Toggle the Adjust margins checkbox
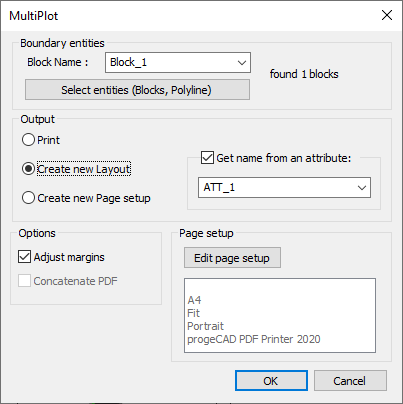 click(24, 257)
